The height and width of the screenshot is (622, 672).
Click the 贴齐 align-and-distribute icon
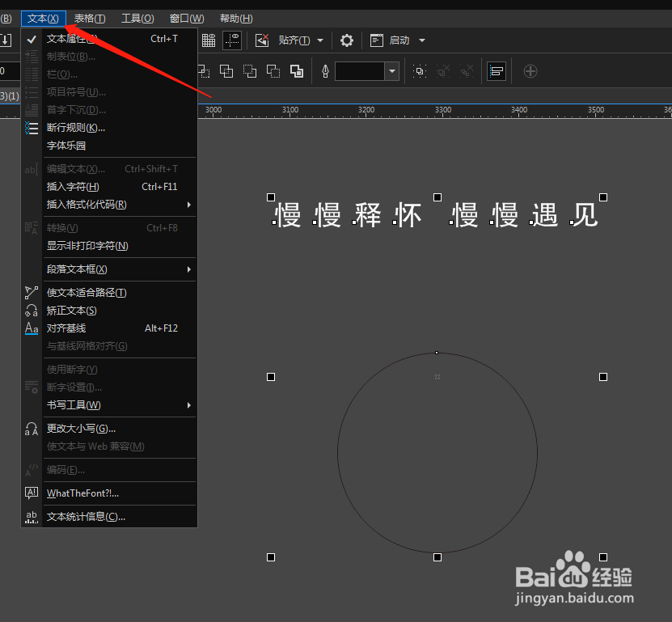(x=260, y=40)
